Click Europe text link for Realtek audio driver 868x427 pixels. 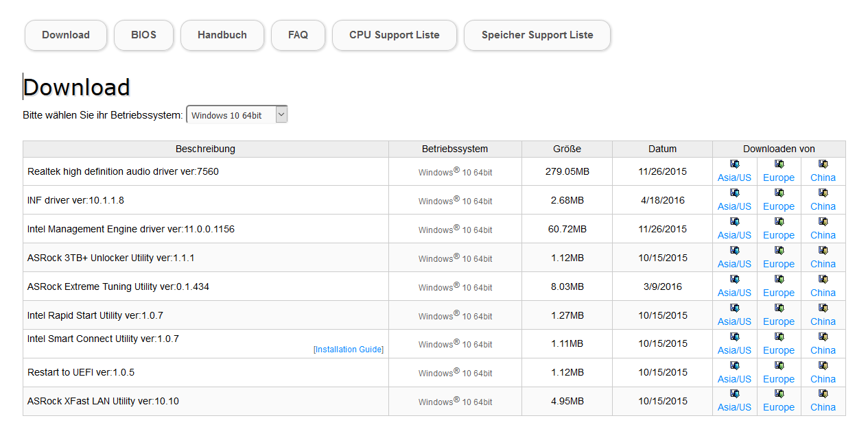point(779,178)
